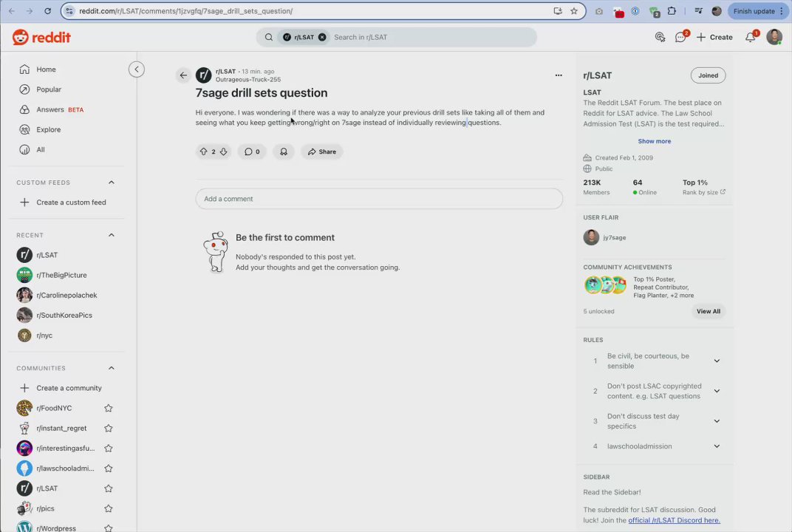The width and height of the screenshot is (792, 532).
Task: Click the Create post button
Action: (x=714, y=38)
